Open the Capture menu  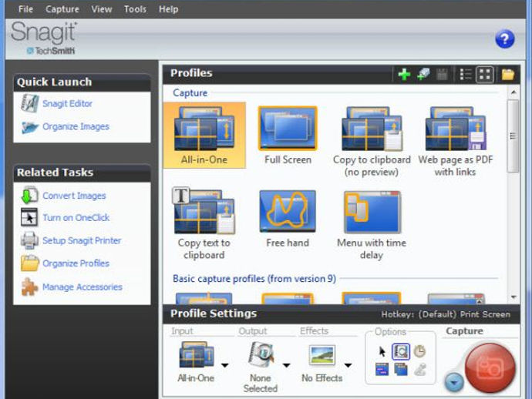click(62, 9)
